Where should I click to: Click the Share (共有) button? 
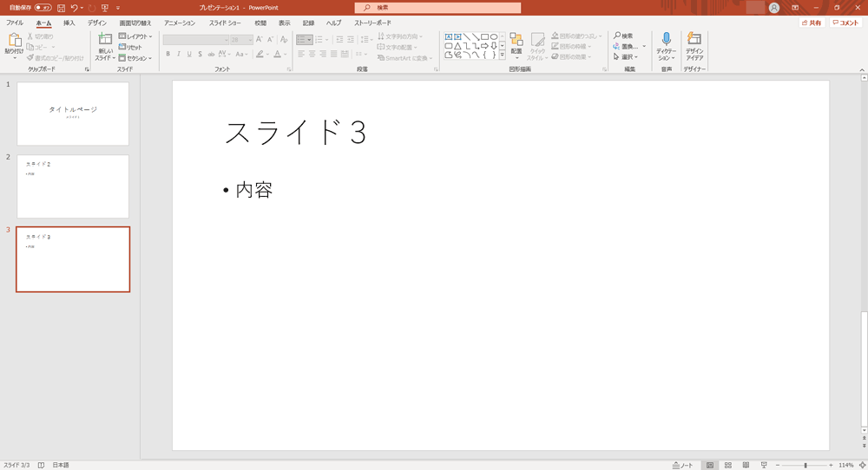coord(812,23)
